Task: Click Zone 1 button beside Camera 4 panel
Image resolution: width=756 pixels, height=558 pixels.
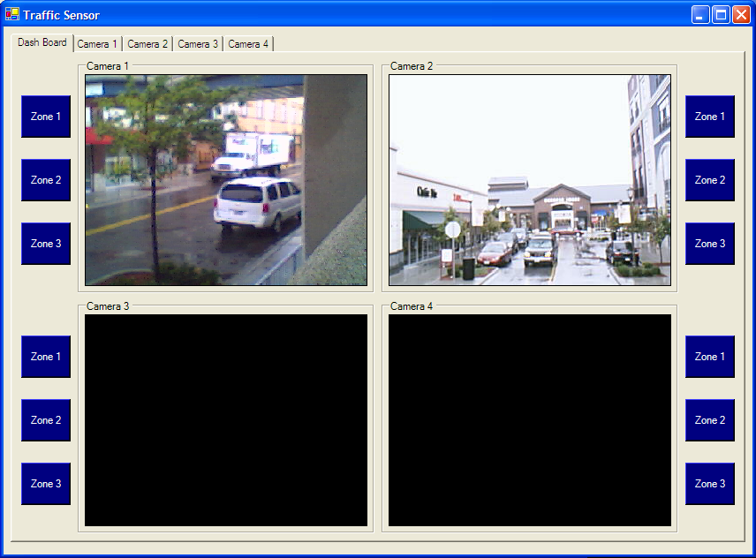Action: click(709, 357)
